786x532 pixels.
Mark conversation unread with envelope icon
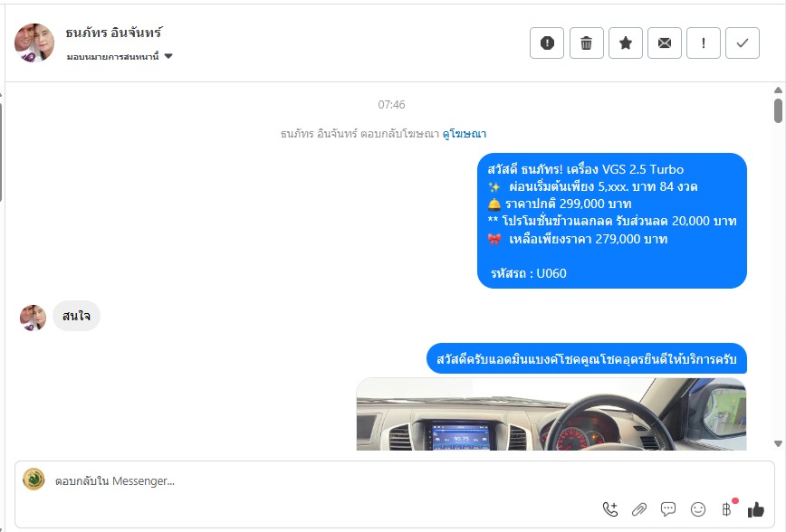665,43
